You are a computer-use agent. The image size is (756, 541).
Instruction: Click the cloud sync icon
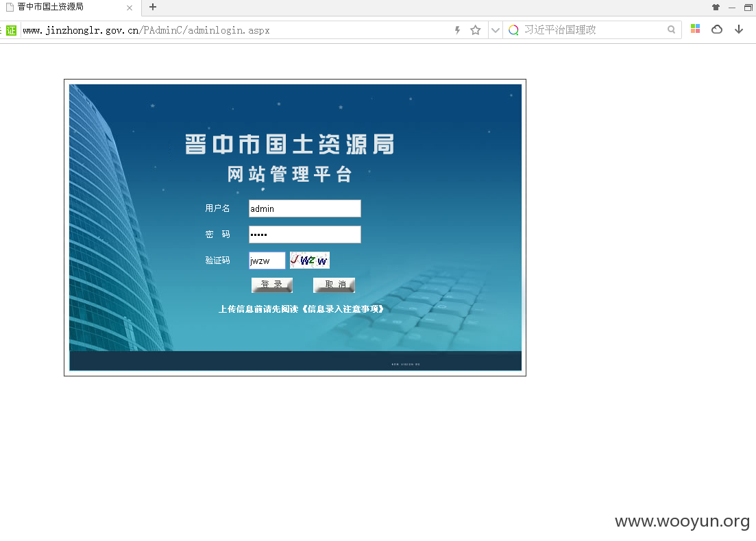717,29
